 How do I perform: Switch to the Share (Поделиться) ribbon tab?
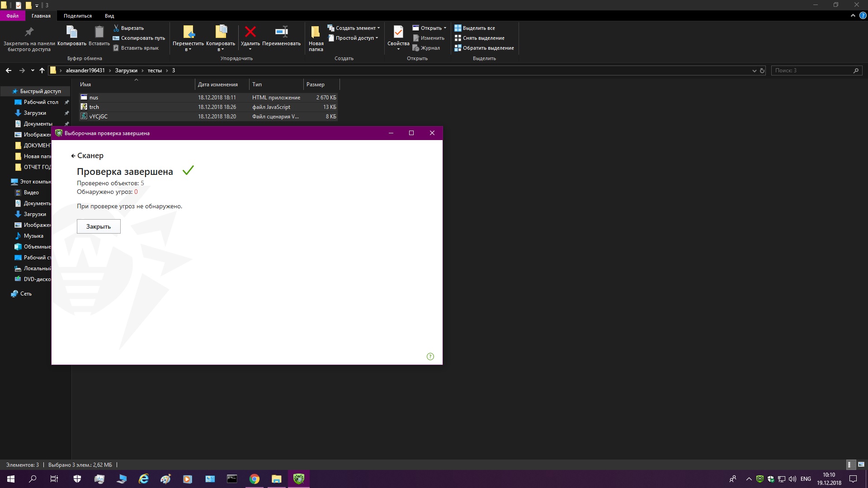[77, 16]
